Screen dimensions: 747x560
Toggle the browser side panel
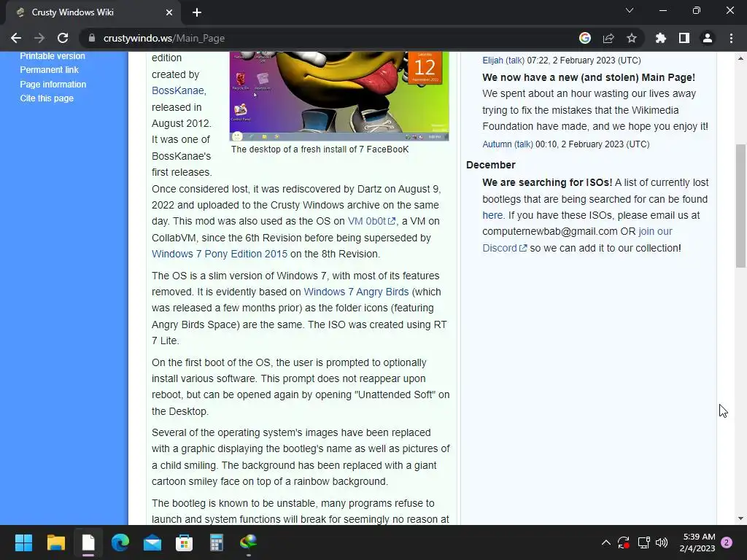(x=684, y=38)
